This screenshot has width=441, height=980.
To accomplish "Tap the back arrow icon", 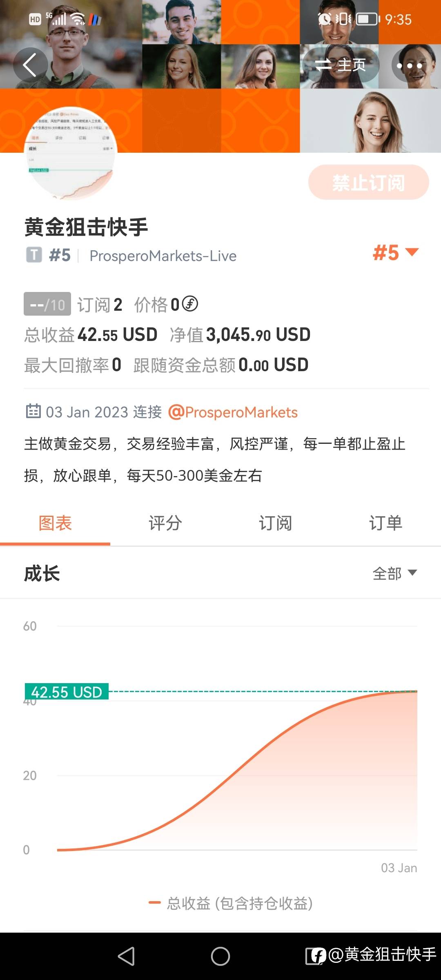I will [x=30, y=65].
